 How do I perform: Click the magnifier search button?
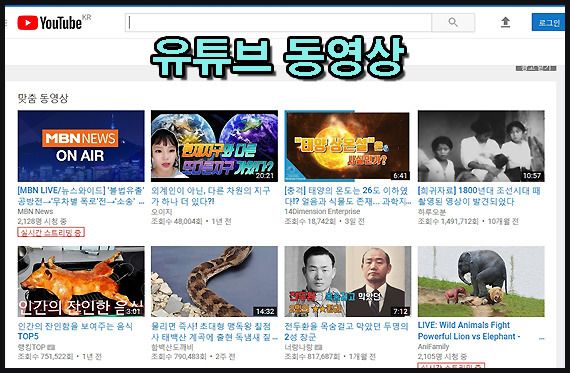453,23
